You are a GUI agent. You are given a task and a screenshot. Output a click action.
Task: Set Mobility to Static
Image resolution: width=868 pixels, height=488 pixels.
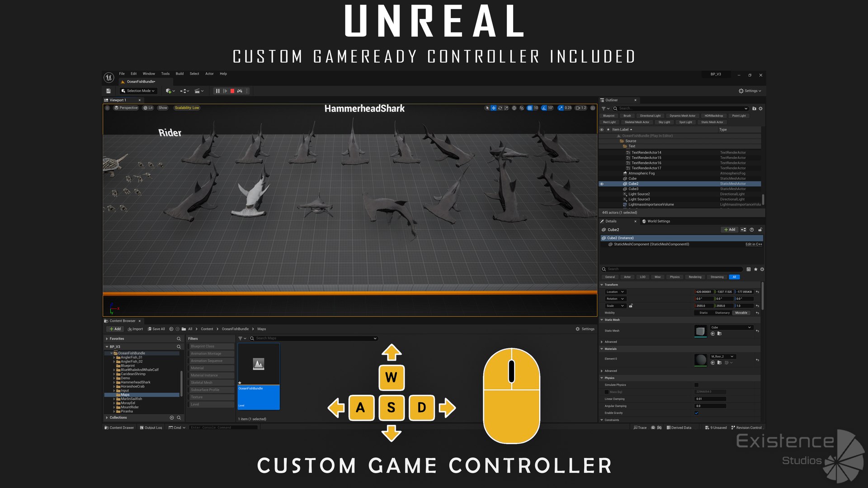click(703, 313)
